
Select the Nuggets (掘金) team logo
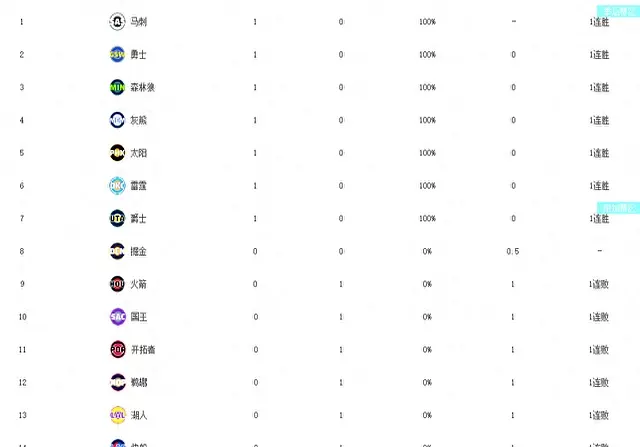point(117,251)
